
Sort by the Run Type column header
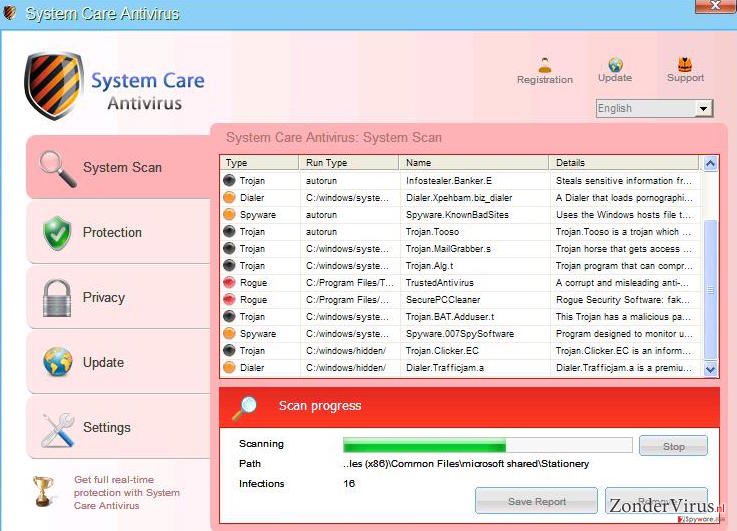pos(349,163)
